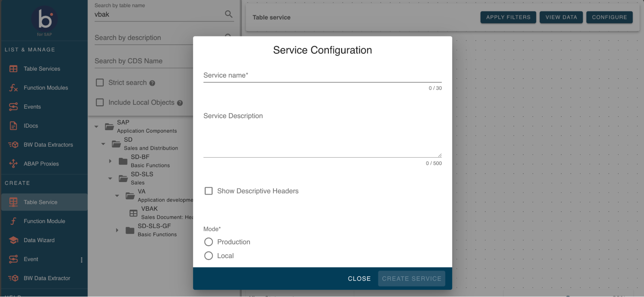Viewport: 644px width, 297px height.
Task: Collapse the SAP Application Components folder
Action: (96, 127)
